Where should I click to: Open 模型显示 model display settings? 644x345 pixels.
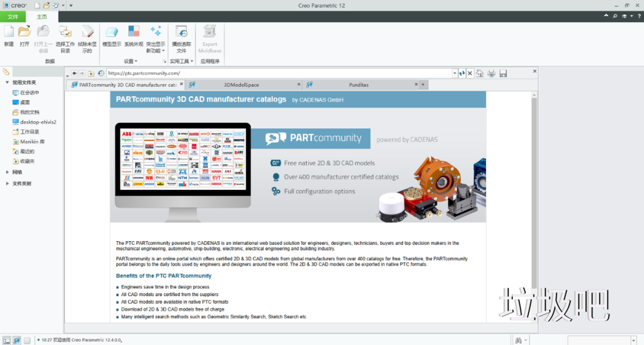[112, 35]
